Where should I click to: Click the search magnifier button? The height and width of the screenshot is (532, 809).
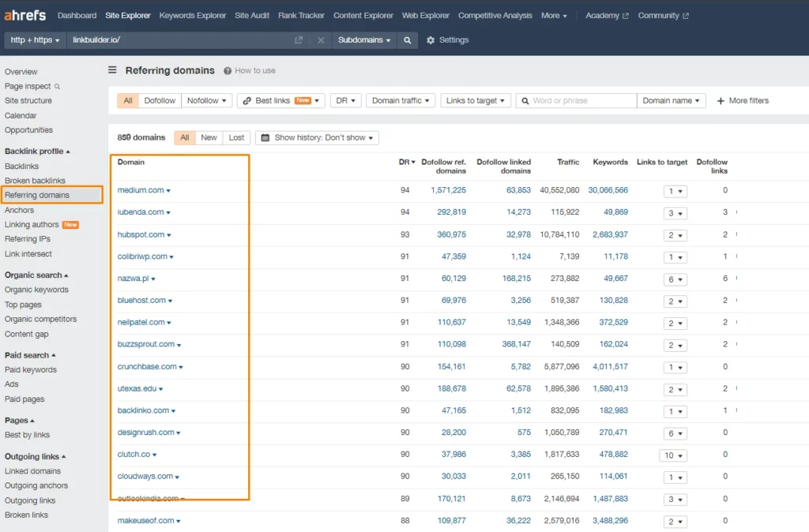click(407, 39)
